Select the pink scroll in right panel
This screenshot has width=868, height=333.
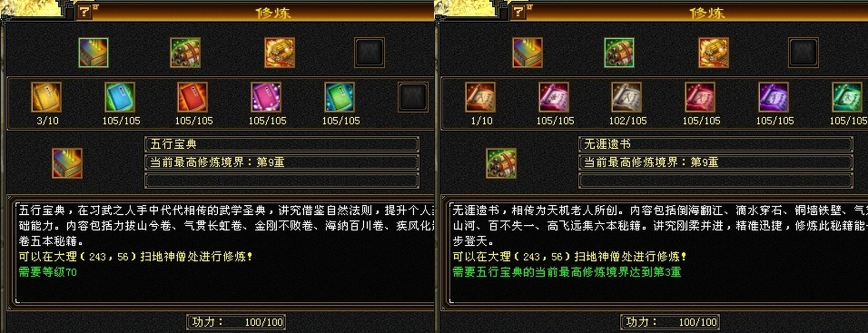(x=554, y=97)
